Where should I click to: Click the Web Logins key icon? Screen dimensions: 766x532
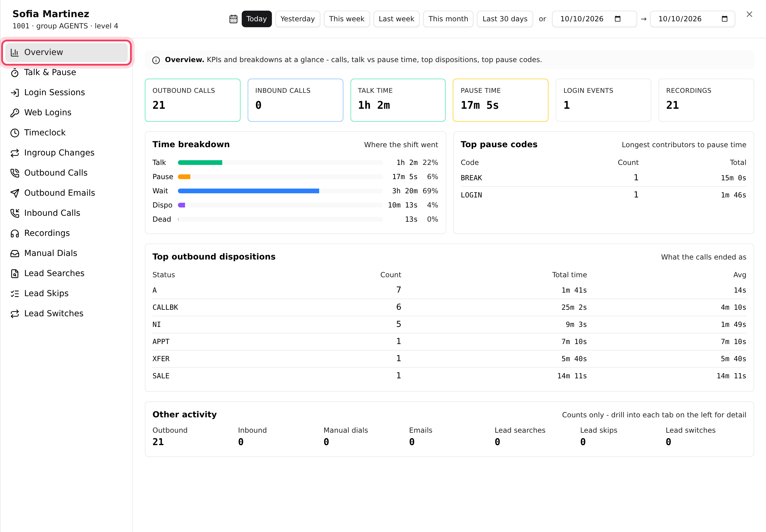click(x=15, y=113)
